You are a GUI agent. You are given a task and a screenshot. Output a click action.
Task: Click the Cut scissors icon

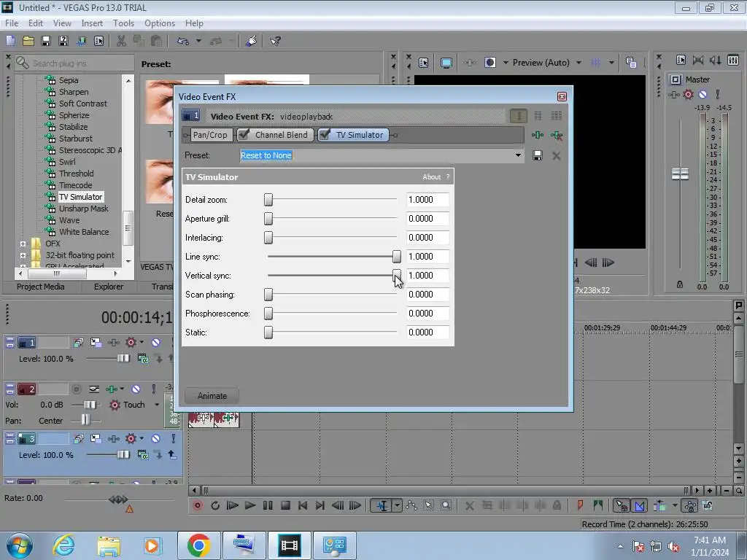tap(122, 41)
